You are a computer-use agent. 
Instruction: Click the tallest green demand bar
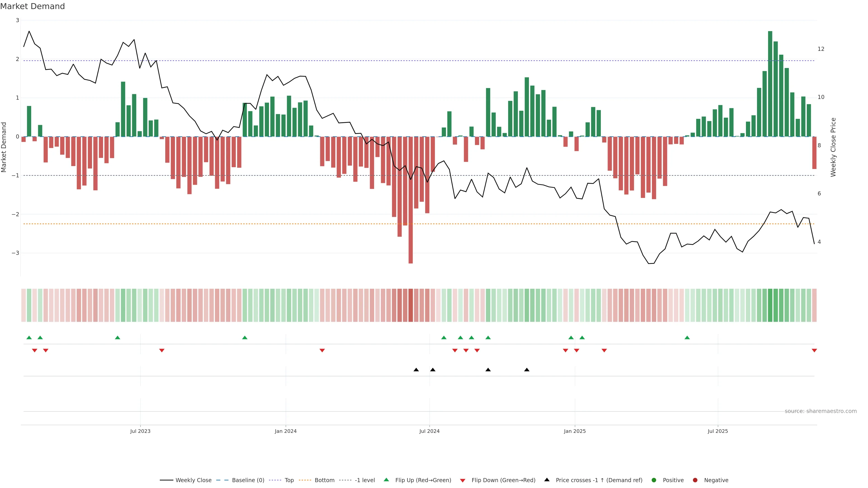pos(770,84)
